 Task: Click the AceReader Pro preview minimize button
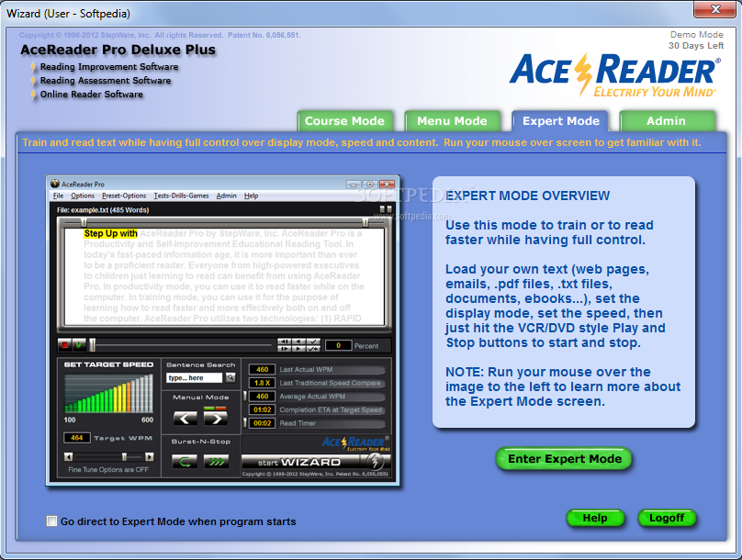click(354, 184)
